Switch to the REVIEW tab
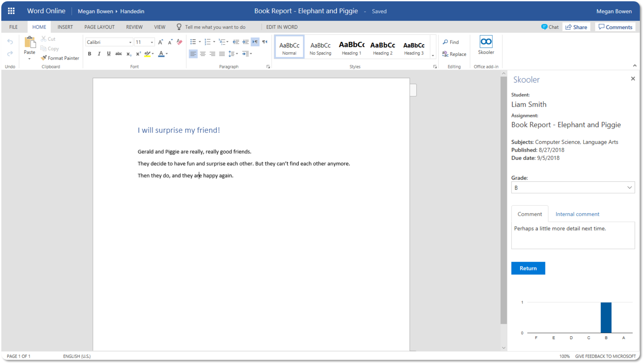Viewport: 644px width, 364px height. click(x=134, y=27)
